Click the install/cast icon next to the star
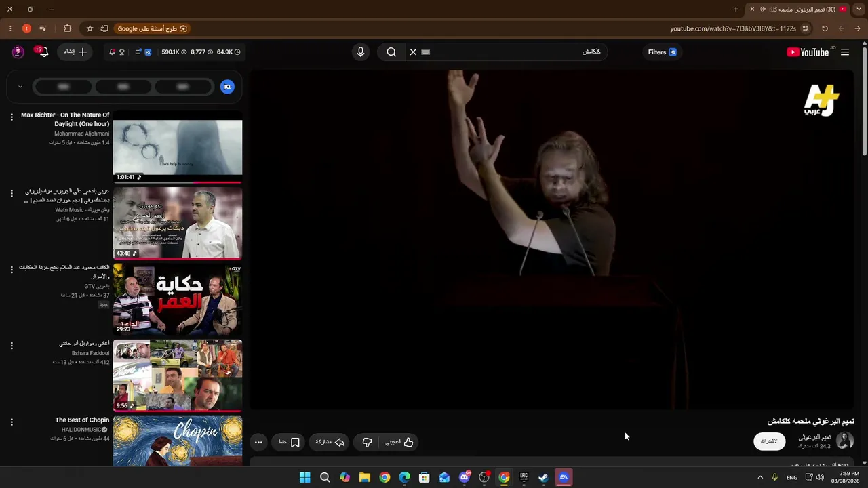The width and height of the screenshot is (868, 488). pos(104,28)
